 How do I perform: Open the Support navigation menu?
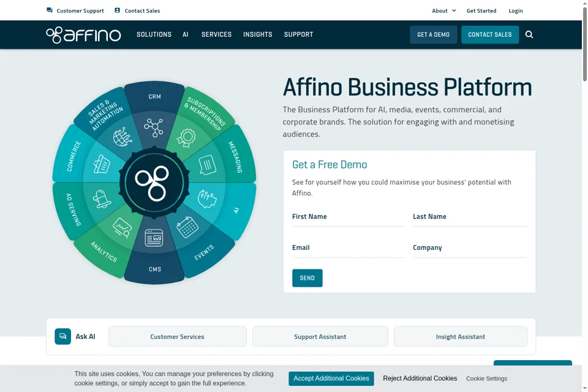298,34
